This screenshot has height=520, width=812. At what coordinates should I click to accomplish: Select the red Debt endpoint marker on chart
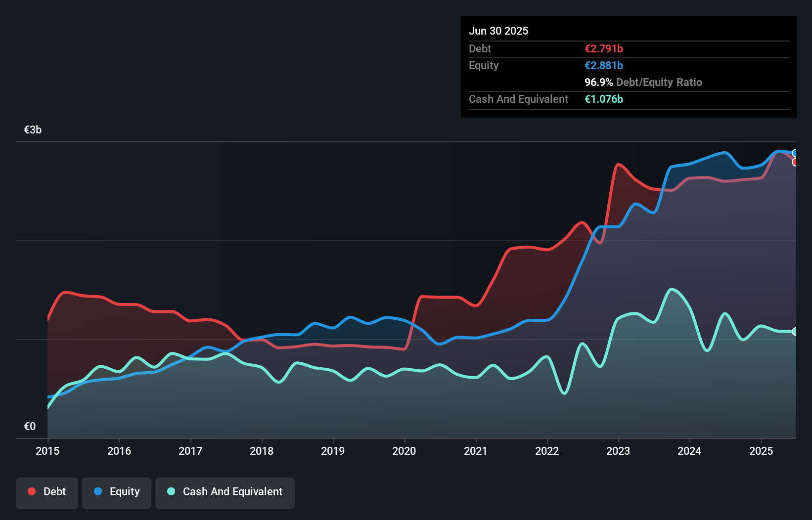click(x=795, y=162)
